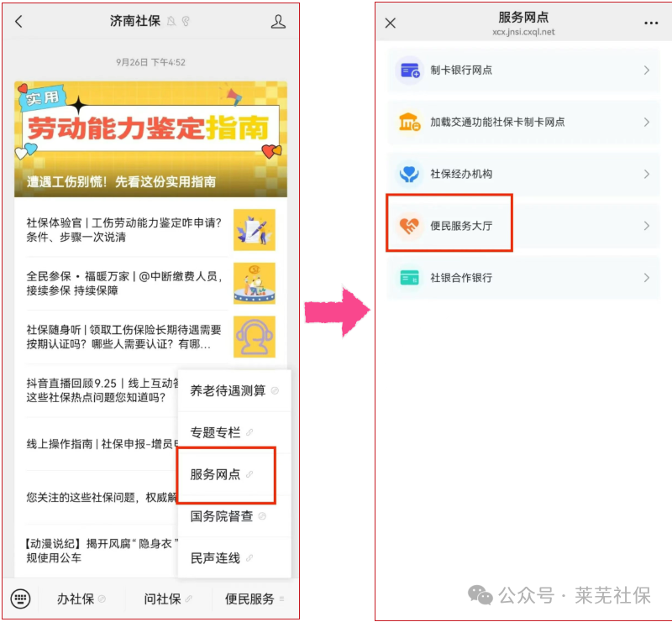Click the 便民服务大厅 handshake icon
The width and height of the screenshot is (672, 622).
point(410,226)
